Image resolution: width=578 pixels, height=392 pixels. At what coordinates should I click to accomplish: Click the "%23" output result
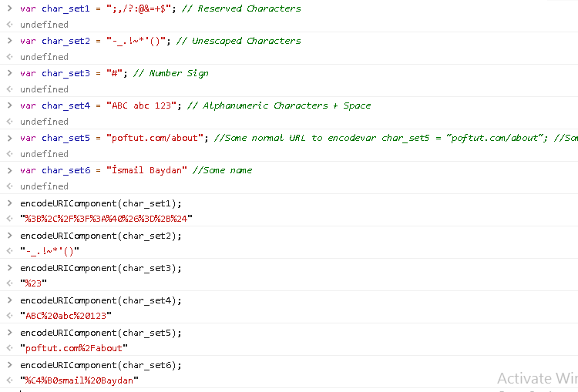[34, 283]
